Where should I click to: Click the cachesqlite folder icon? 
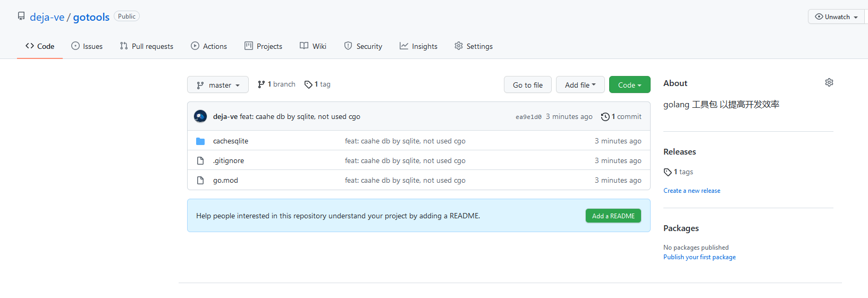click(200, 141)
